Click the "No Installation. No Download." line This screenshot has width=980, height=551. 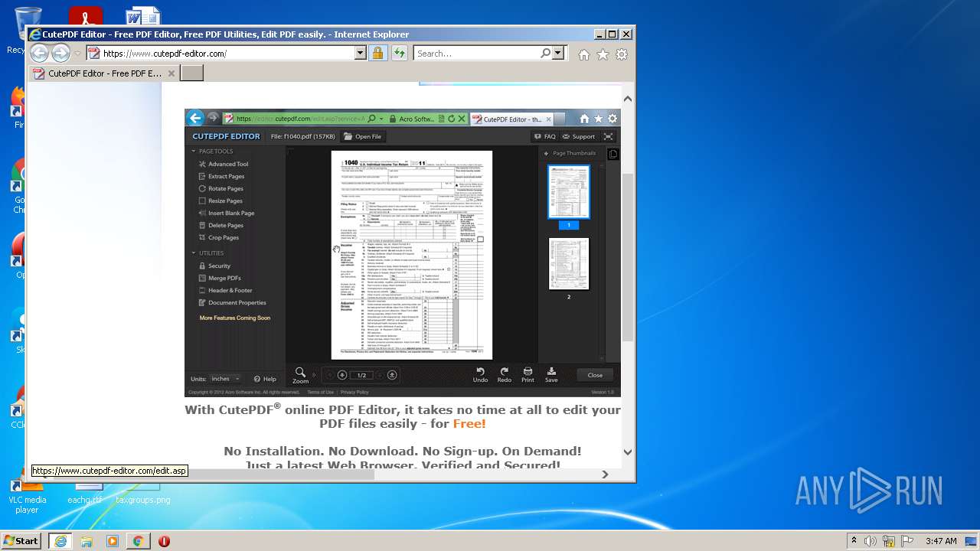[x=403, y=452]
